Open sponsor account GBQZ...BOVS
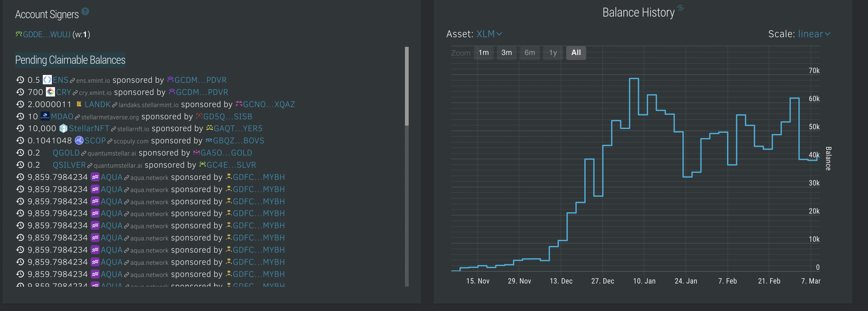Viewport: 868px width, 311px height. 239,140
